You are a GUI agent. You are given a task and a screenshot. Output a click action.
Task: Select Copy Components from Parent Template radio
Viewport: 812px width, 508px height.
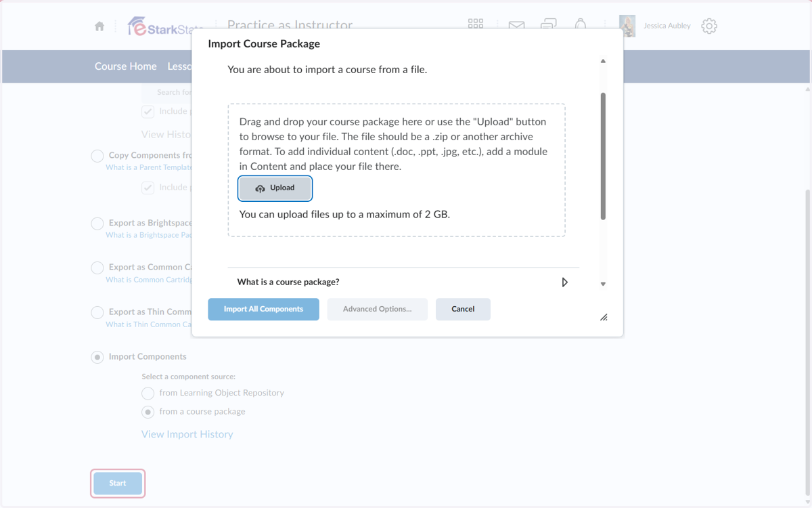pyautogui.click(x=97, y=156)
